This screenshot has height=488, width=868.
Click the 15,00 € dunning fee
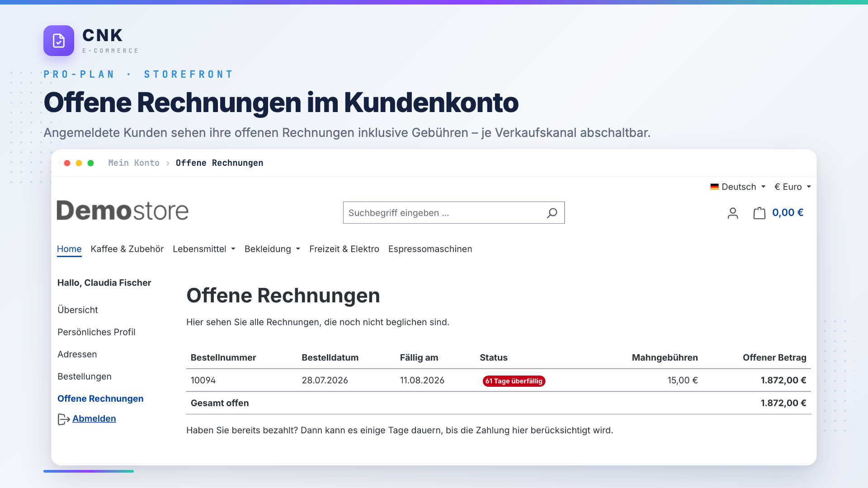tap(683, 380)
